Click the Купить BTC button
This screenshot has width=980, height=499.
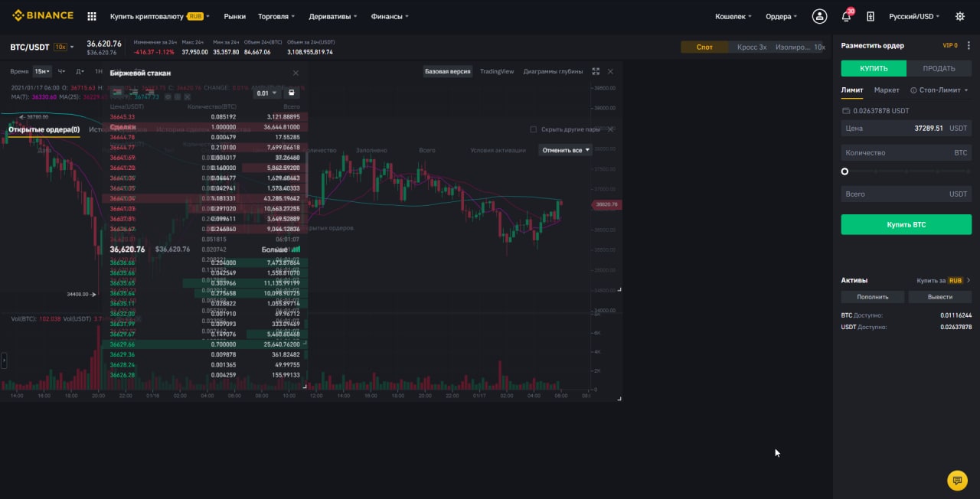coord(906,224)
